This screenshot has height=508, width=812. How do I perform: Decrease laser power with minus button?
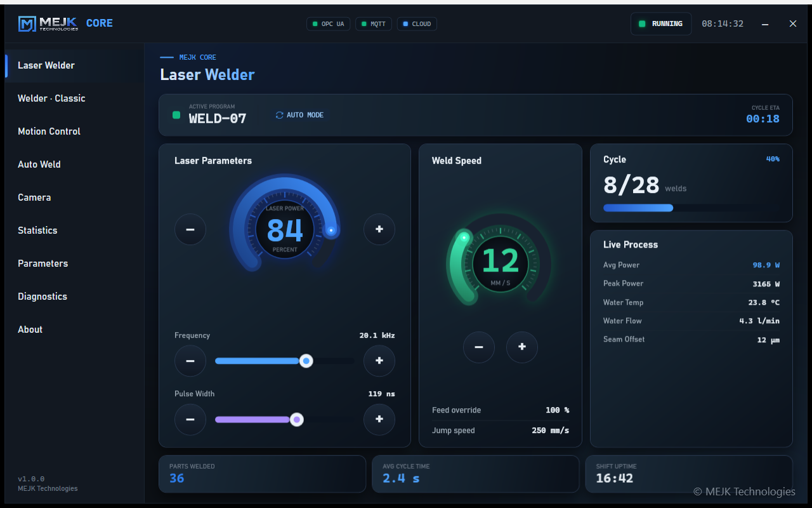[x=190, y=229]
